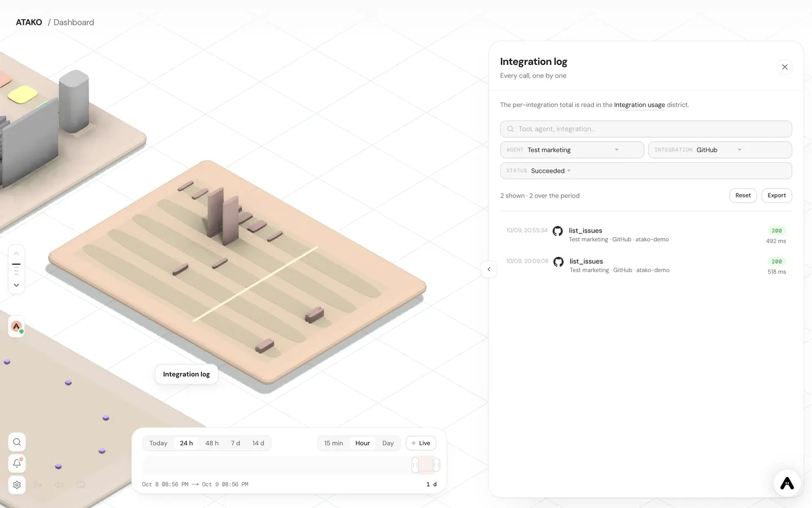Open the search magnifier in the left sidebar
Image resolution: width=812 pixels, height=508 pixels.
[17, 442]
